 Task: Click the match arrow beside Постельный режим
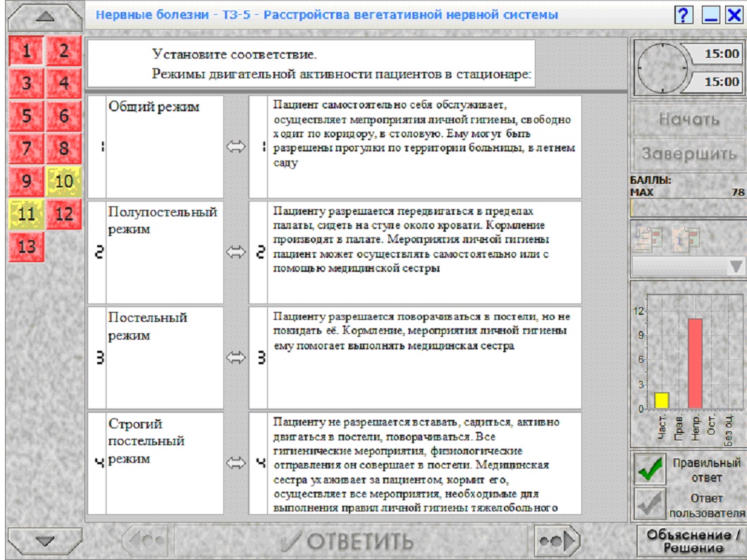(x=236, y=357)
